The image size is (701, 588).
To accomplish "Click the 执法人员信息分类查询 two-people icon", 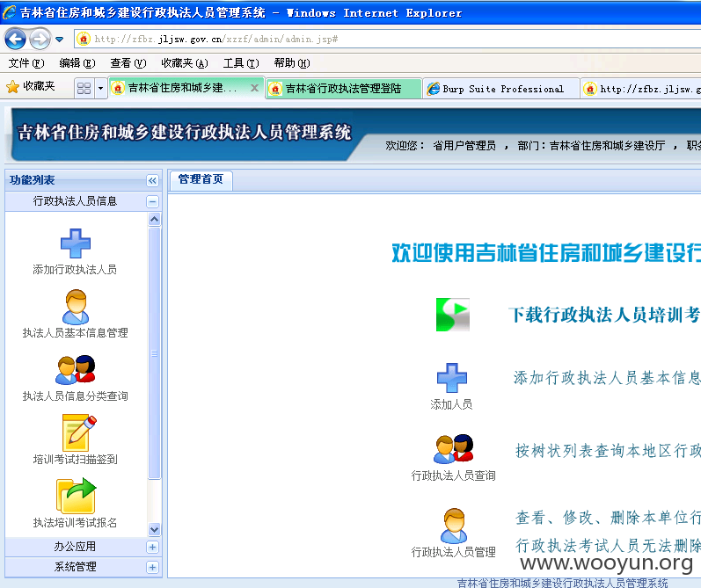I will pyautogui.click(x=76, y=369).
